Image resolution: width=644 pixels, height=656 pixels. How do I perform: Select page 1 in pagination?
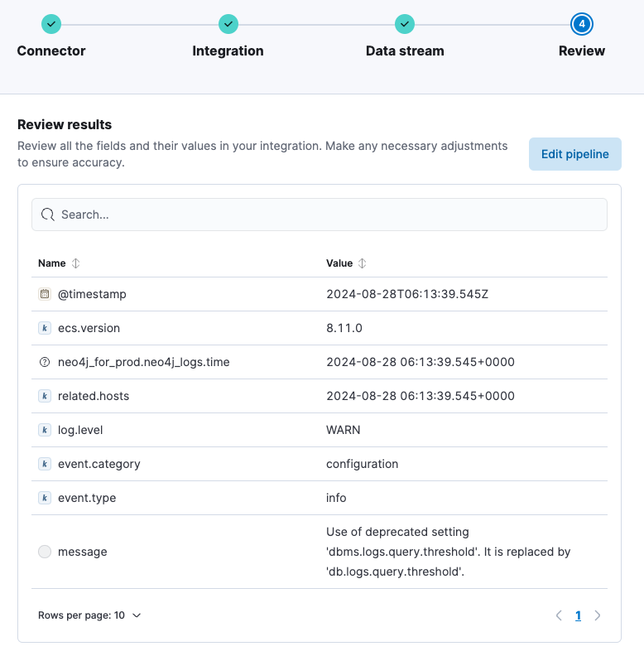click(578, 615)
